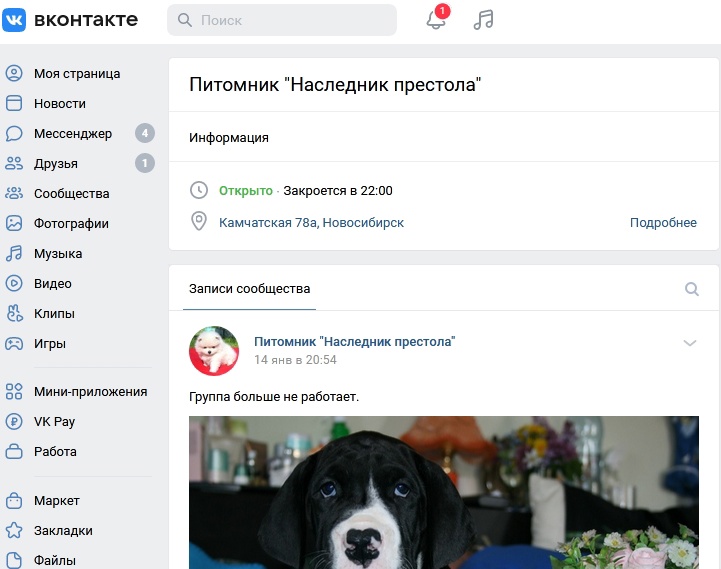Go to Новости in the left menu
Viewport: 721px width, 569px height.
(x=60, y=103)
